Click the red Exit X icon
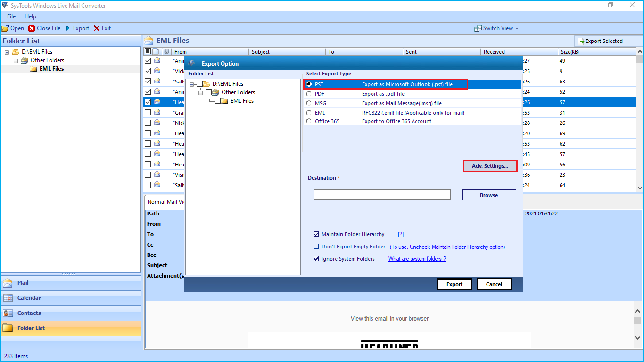The width and height of the screenshot is (644, 362). tap(97, 28)
